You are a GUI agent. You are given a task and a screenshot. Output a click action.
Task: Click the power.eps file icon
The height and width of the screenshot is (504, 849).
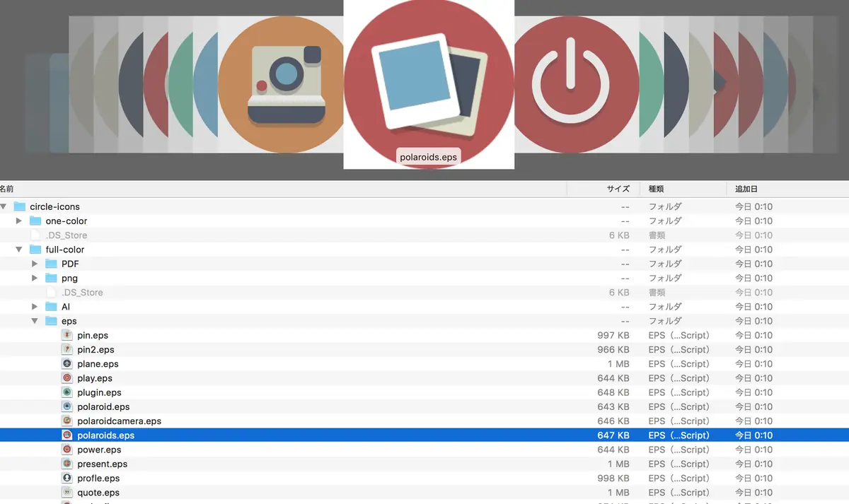(67, 450)
